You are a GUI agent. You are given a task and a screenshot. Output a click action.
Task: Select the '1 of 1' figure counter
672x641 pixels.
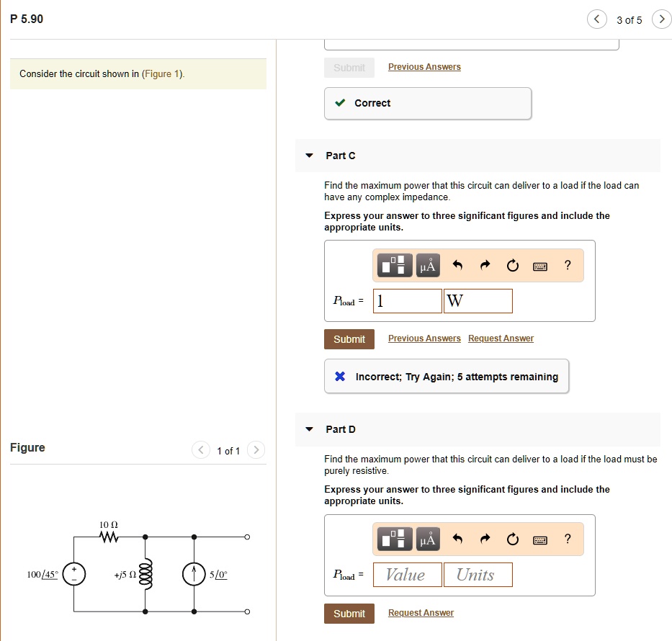click(228, 451)
